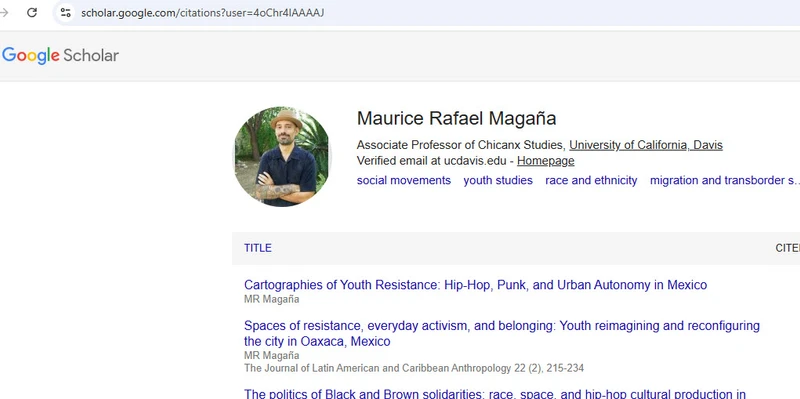Screen dimensions: 800x399
Task: Click the scholar.google.com address bar URL
Action: (x=203, y=13)
